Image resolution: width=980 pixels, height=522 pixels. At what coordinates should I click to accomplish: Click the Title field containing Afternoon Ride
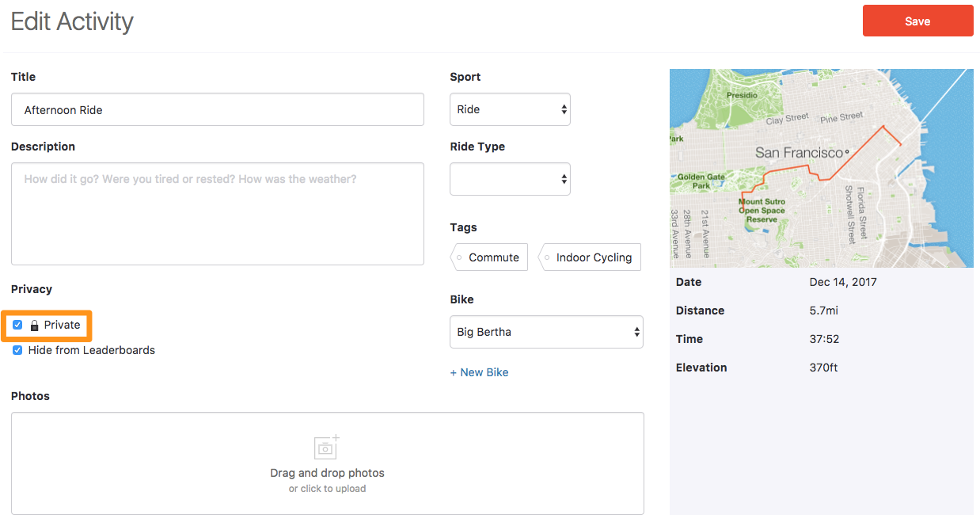pyautogui.click(x=218, y=109)
